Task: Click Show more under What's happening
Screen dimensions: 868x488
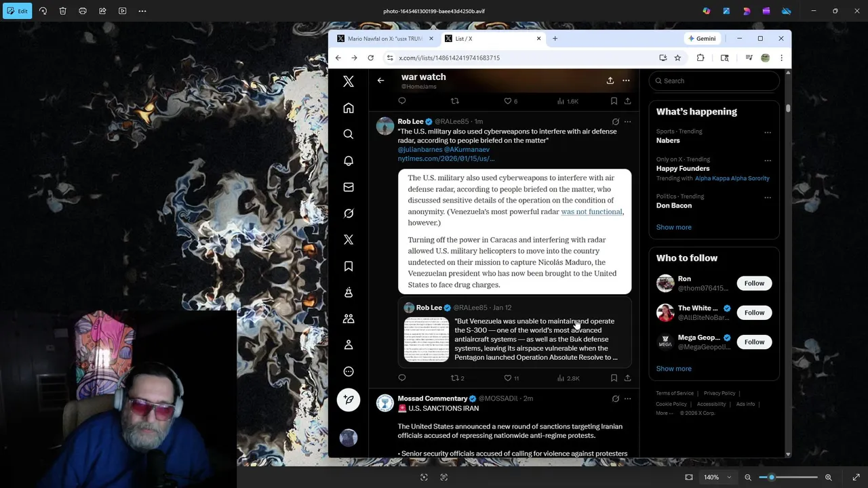Action: click(x=674, y=227)
